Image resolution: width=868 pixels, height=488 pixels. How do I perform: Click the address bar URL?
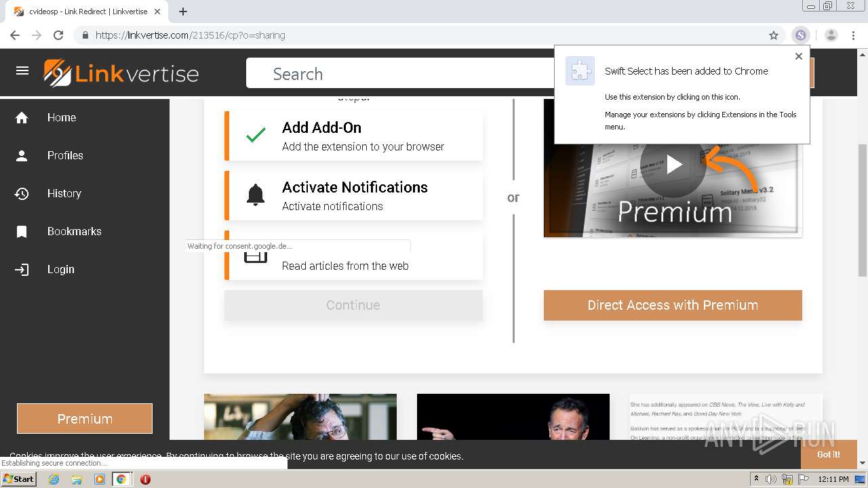click(x=191, y=35)
